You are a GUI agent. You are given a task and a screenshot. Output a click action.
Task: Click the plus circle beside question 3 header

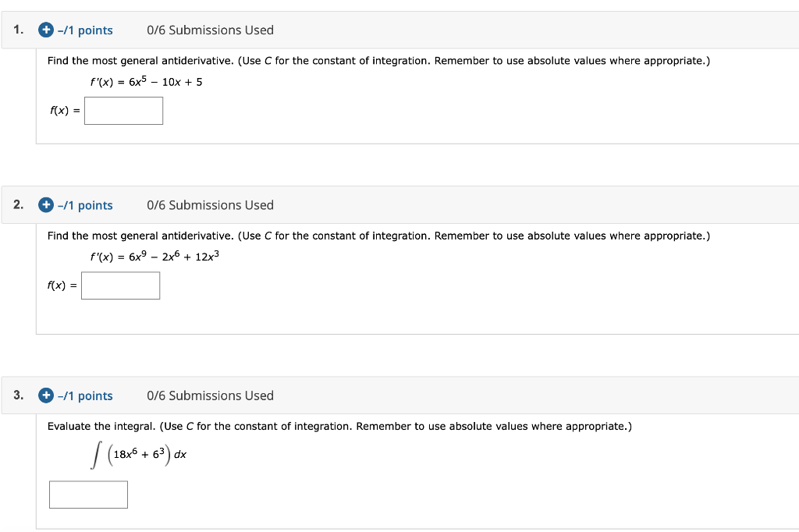[45, 395]
